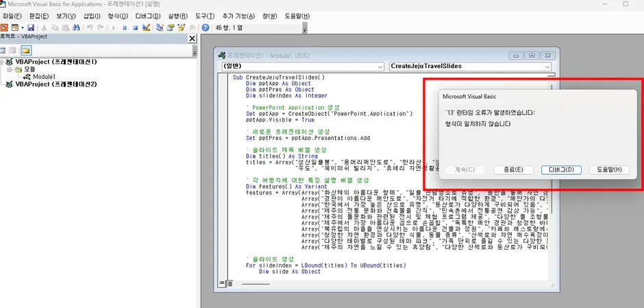This screenshot has width=644, height=308.
Task: Click the Insert UserForm toolbar icon
Action: (x=14, y=27)
